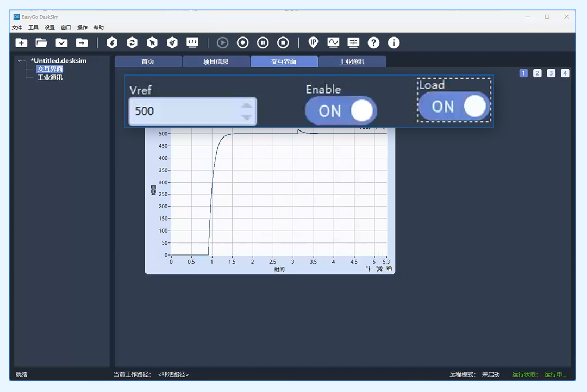Image resolution: width=587 pixels, height=392 pixels.
Task: Decrease Vref with the down arrow
Action: click(x=246, y=117)
